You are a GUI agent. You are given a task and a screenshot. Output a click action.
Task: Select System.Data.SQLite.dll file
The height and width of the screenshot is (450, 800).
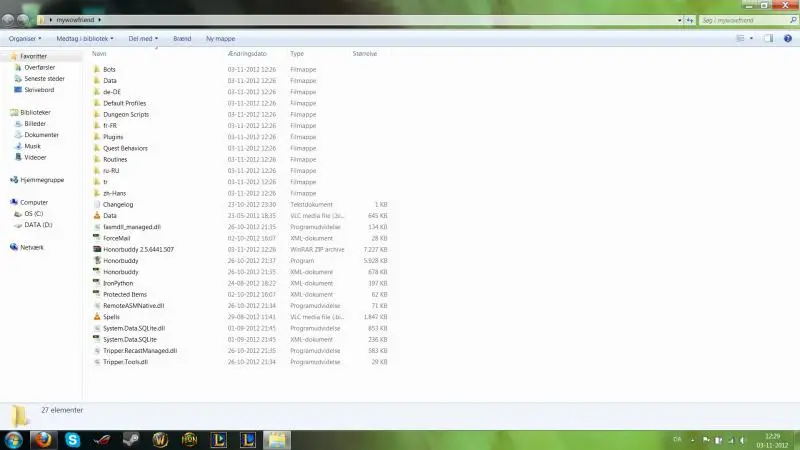coord(134,328)
